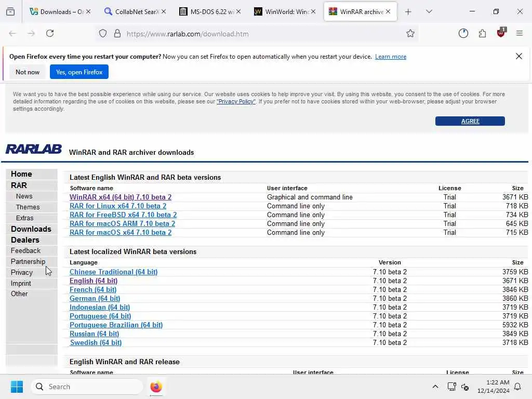Open Partnership in the sidebar
Image resolution: width=532 pixels, height=399 pixels.
[x=28, y=262]
